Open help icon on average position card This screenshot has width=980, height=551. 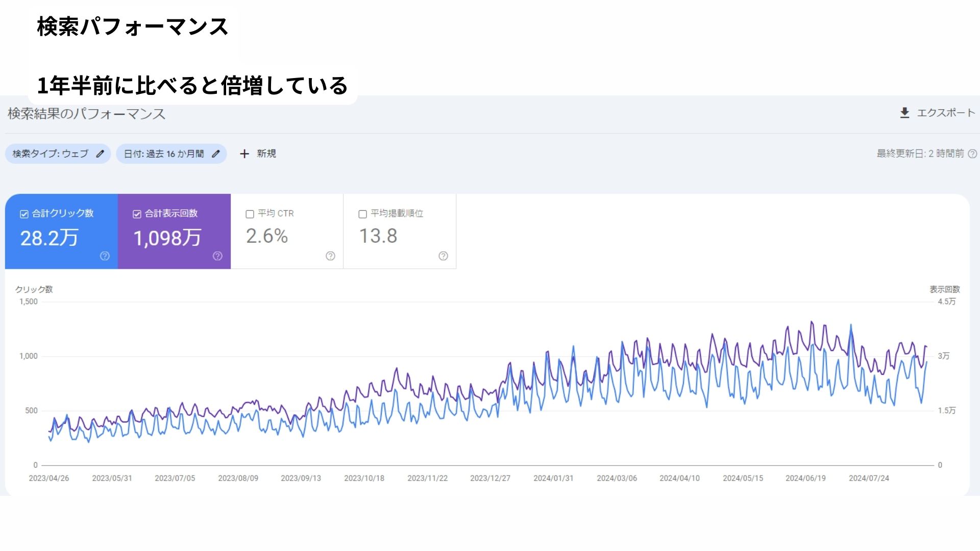[443, 256]
